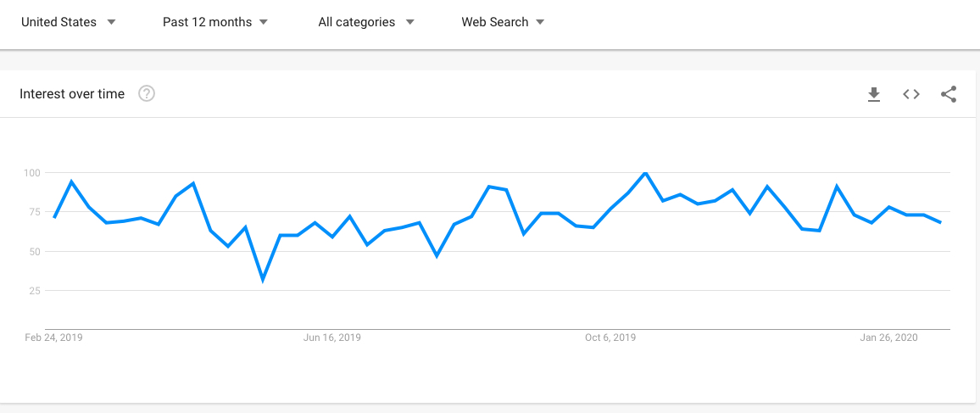Viewport: 980px width, 413px height.
Task: Click the Feb 24, 2019 axis label
Action: [x=53, y=338]
